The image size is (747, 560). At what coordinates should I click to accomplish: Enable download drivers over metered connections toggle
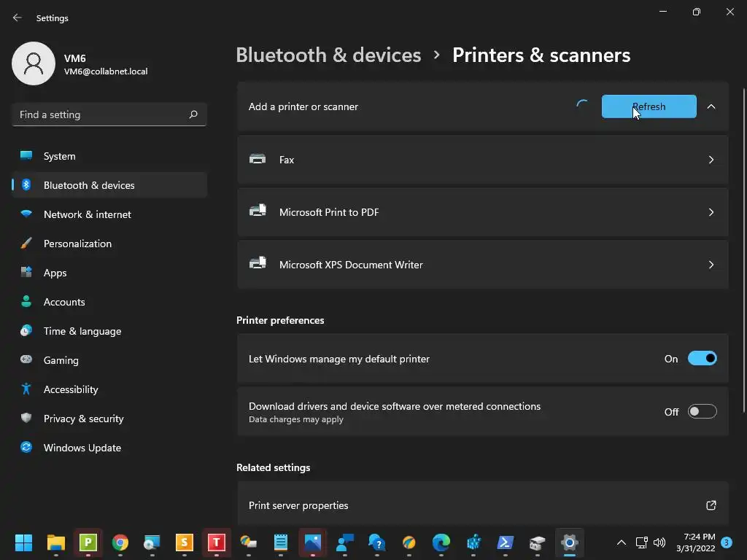click(x=703, y=411)
